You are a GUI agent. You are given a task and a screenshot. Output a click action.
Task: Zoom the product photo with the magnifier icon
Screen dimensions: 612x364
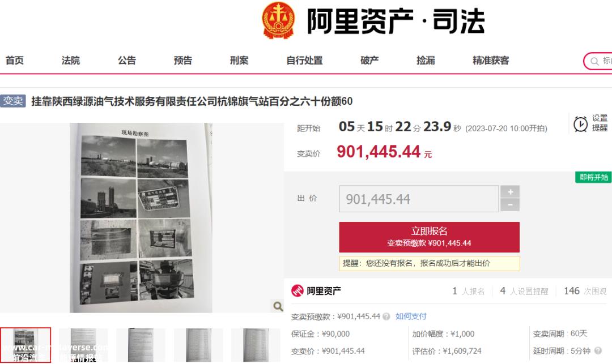point(278,306)
